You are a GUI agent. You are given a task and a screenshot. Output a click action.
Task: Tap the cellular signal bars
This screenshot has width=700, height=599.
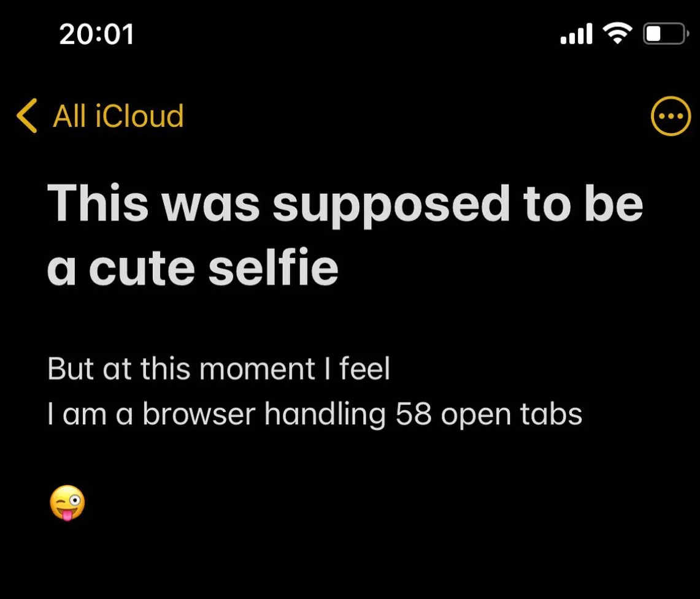tap(577, 34)
